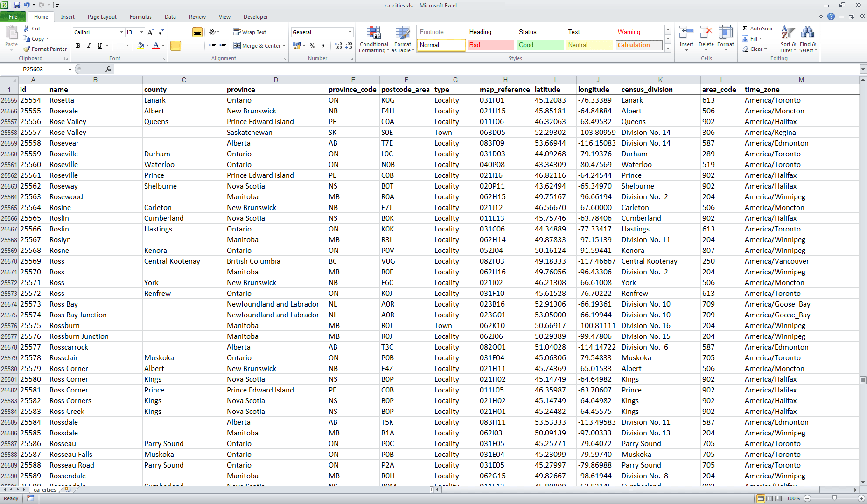Toggle bold formatting
Viewport: 867px width, 504px height.
click(x=78, y=46)
